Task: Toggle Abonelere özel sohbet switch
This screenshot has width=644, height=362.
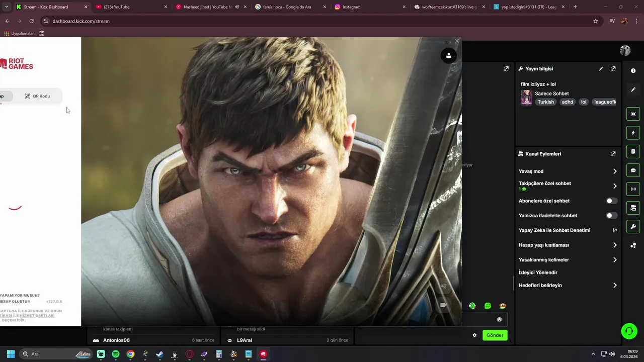Action: [x=611, y=201]
